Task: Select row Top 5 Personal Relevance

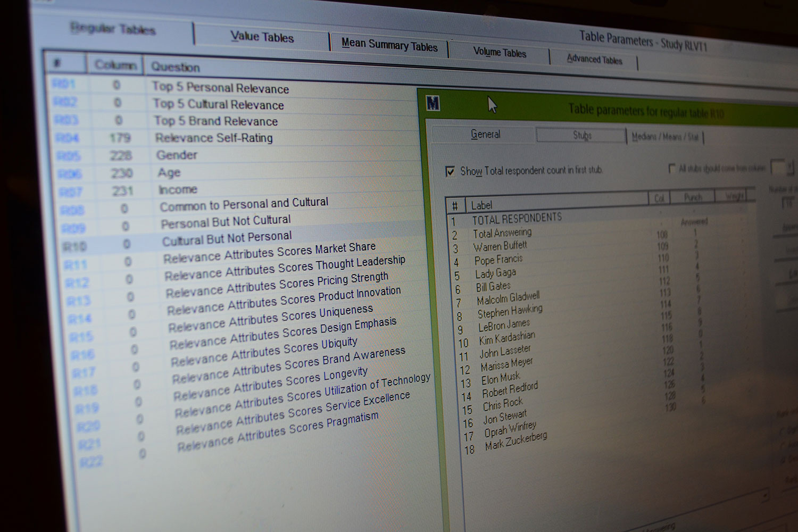Action: (220, 88)
